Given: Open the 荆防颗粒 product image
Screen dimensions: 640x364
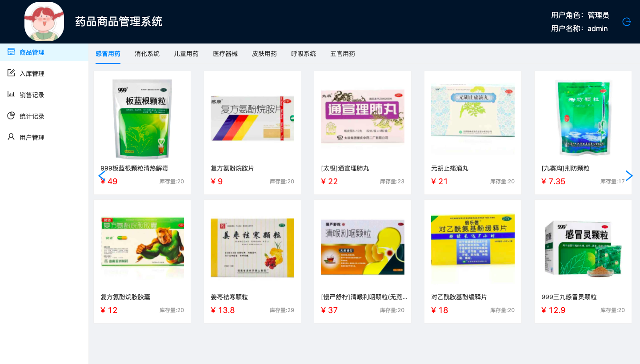Looking at the screenshot, I should (x=583, y=118).
